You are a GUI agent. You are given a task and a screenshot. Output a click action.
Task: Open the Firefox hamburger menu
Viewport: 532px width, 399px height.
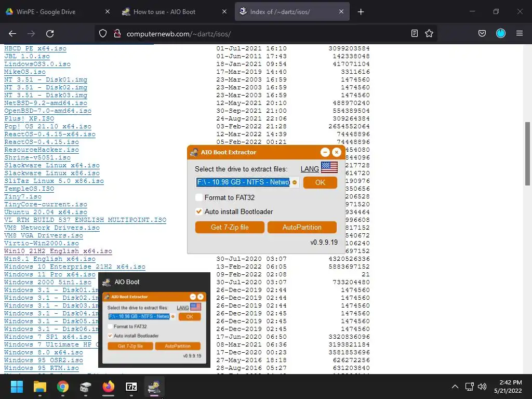[x=520, y=33]
